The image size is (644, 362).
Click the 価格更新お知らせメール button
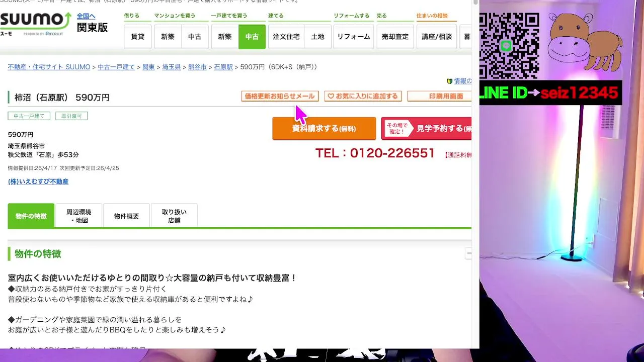(280, 96)
